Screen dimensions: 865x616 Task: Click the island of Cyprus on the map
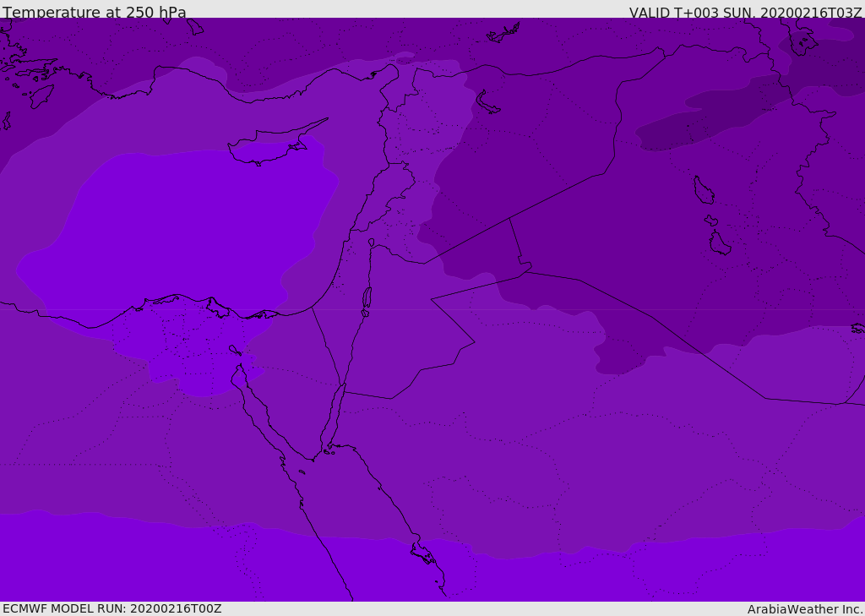pos(277,144)
